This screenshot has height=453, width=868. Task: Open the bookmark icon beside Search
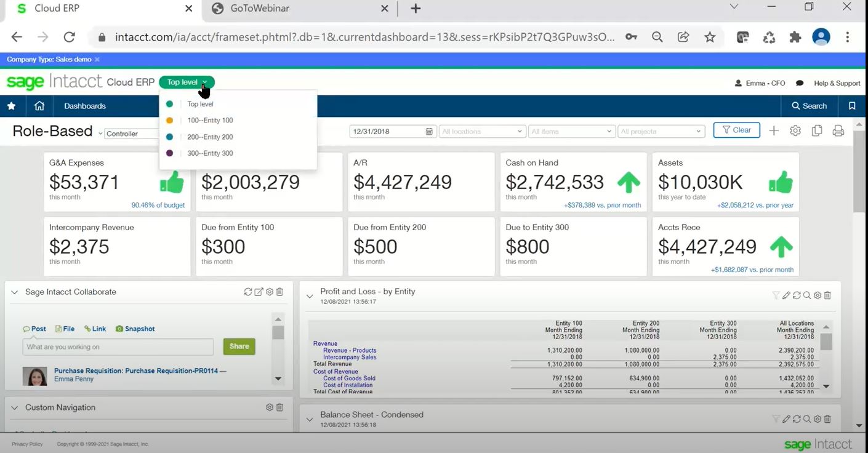point(852,106)
